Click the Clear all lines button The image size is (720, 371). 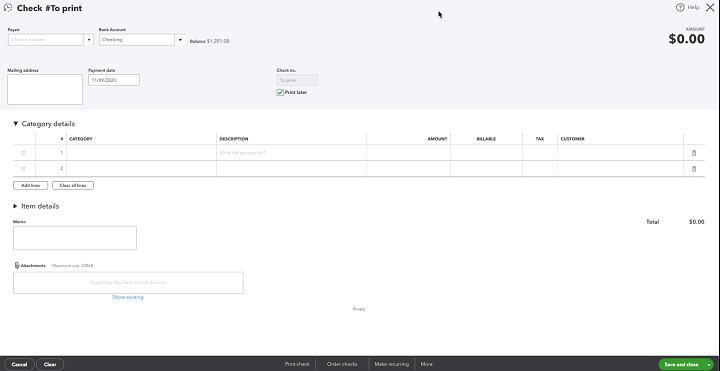[x=73, y=186]
